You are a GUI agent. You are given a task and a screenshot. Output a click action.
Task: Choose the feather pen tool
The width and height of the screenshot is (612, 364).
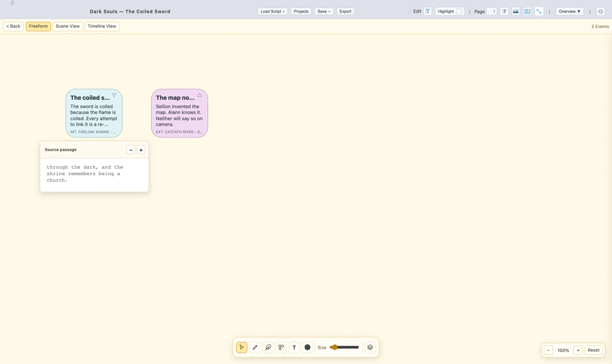click(x=268, y=347)
